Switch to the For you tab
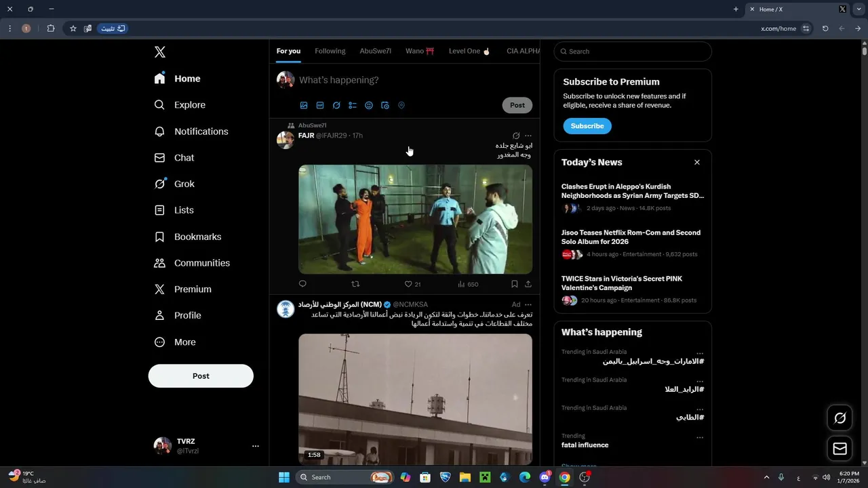Screen dimensions: 868x488 point(288,51)
